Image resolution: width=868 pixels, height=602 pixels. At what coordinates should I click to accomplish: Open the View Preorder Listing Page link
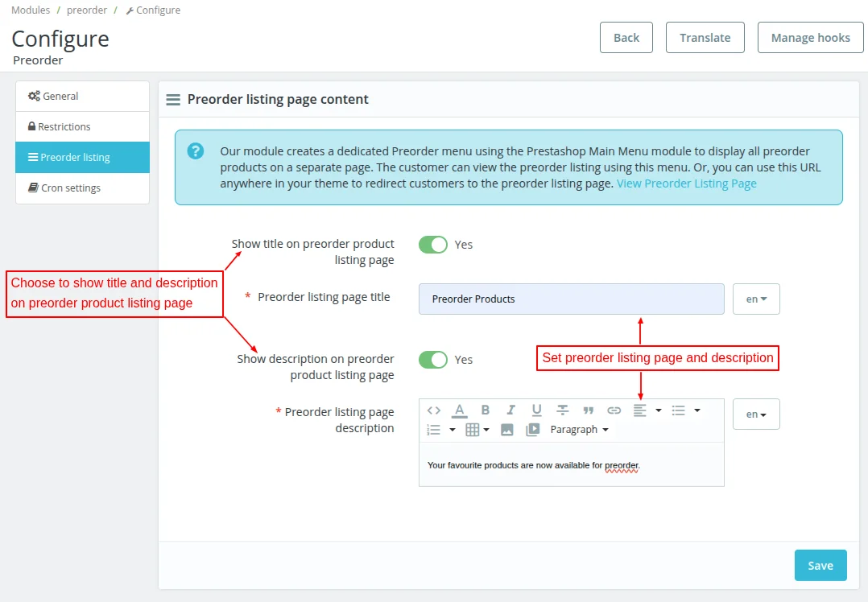tap(687, 183)
